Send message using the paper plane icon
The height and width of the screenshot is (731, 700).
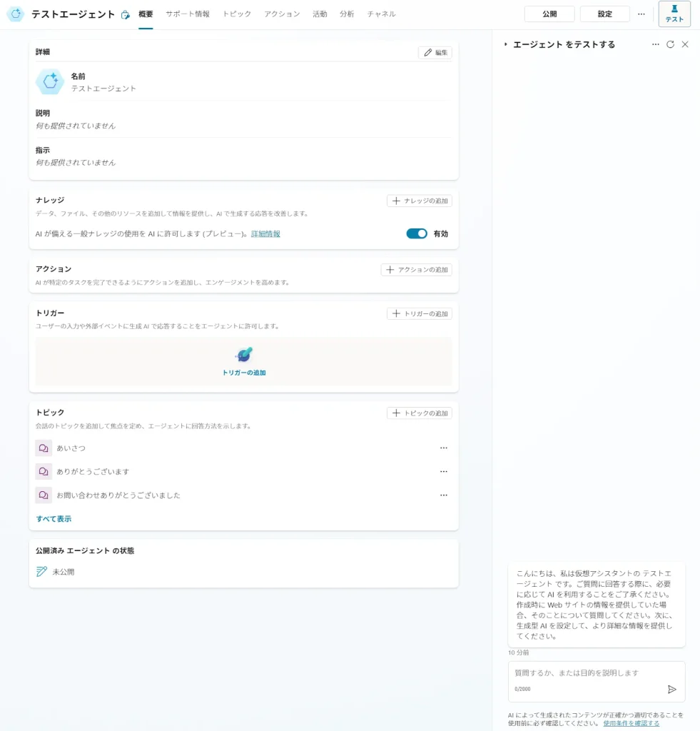671,689
